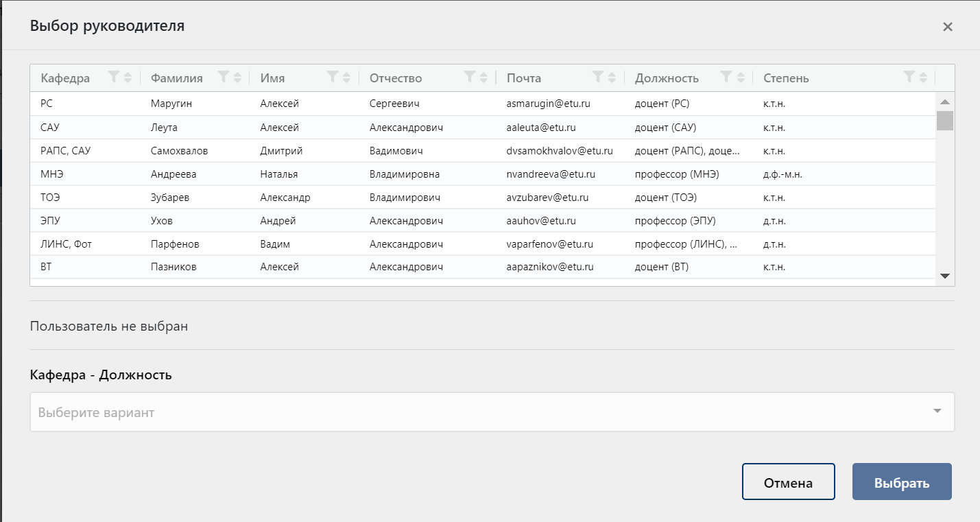Open the filter icon in Кафедра column
Viewport: 980px width, 522px height.
(115, 77)
